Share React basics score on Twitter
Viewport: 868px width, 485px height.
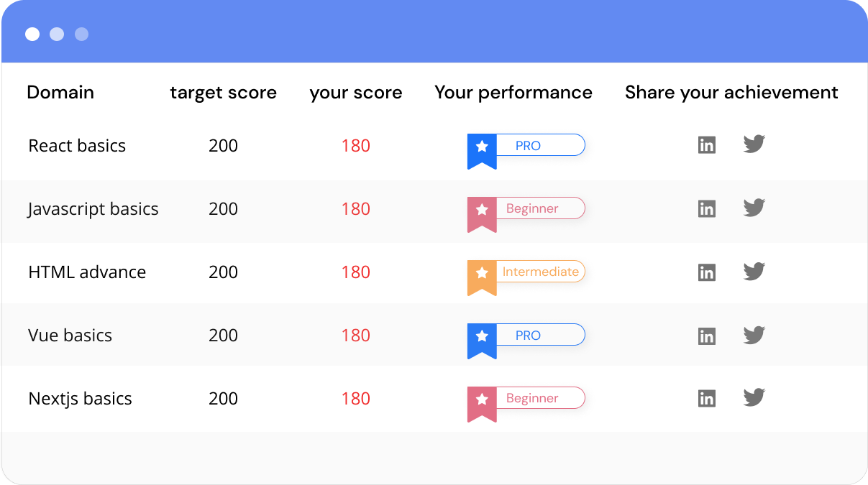754,144
